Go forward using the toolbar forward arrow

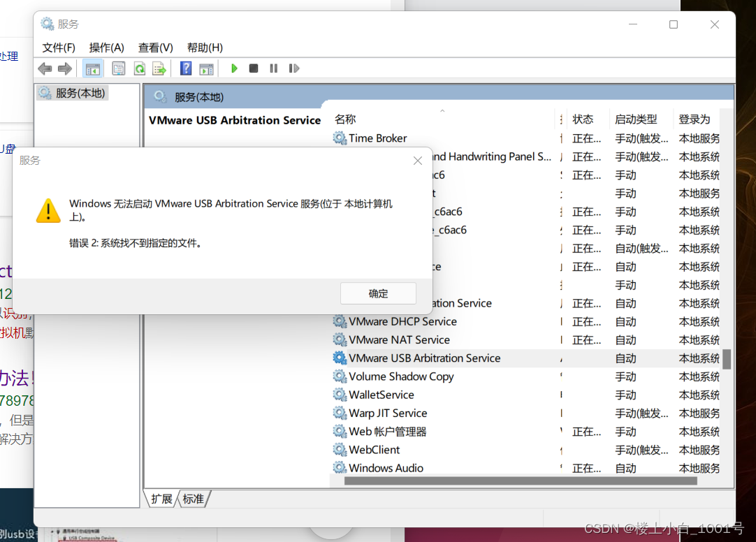[64, 68]
